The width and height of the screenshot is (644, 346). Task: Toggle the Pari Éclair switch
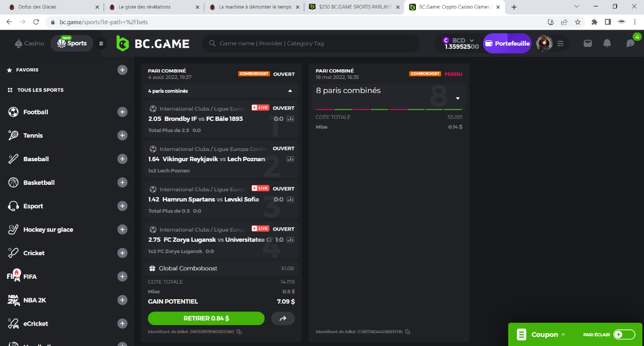click(624, 334)
